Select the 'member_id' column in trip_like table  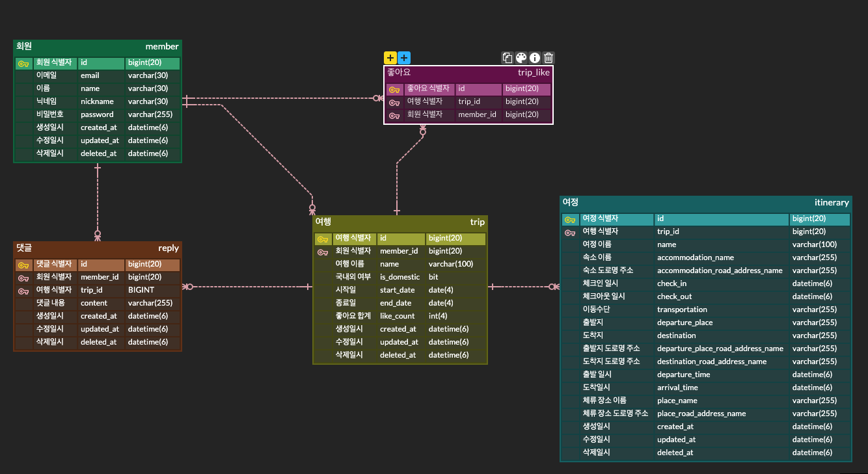[477, 114]
